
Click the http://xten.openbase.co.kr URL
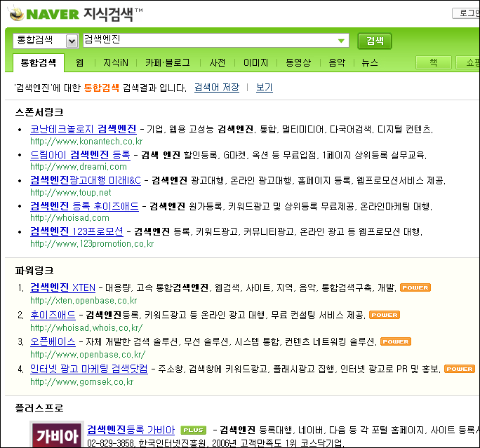84,301
